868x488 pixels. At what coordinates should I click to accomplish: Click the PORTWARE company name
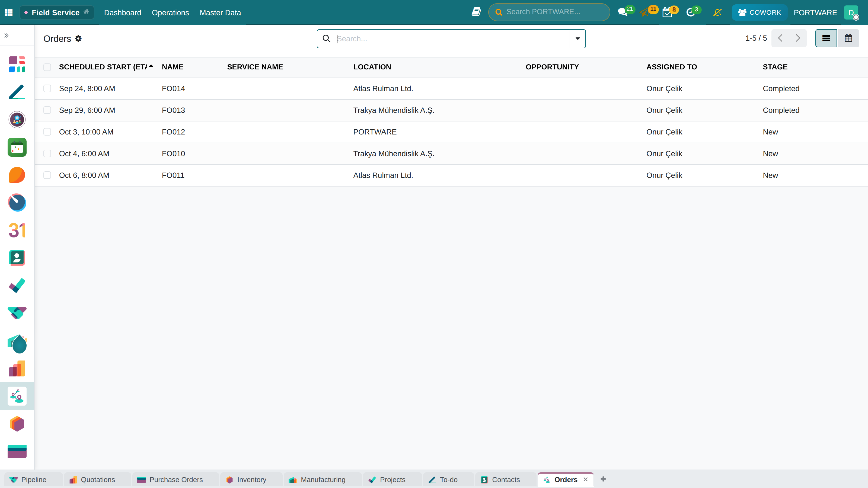pyautogui.click(x=815, y=12)
